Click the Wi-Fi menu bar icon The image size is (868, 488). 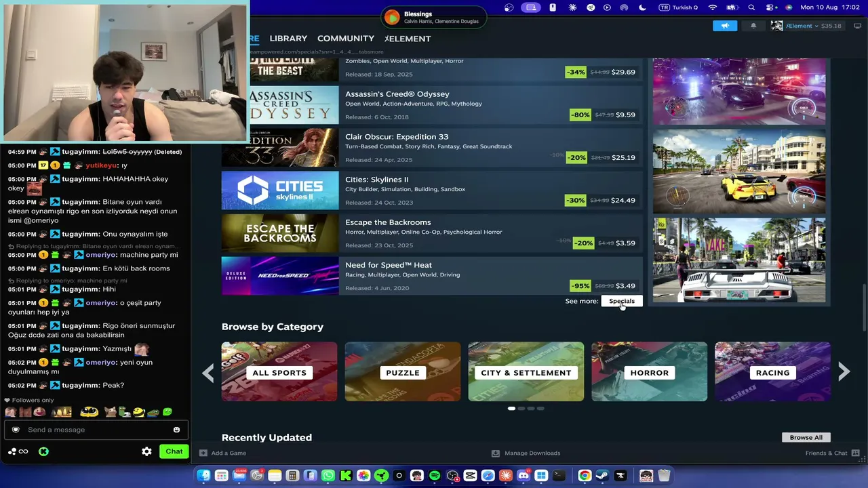pyautogui.click(x=713, y=7)
